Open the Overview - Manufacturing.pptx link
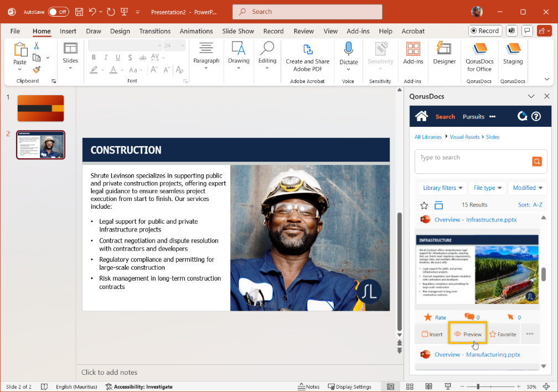 (477, 354)
